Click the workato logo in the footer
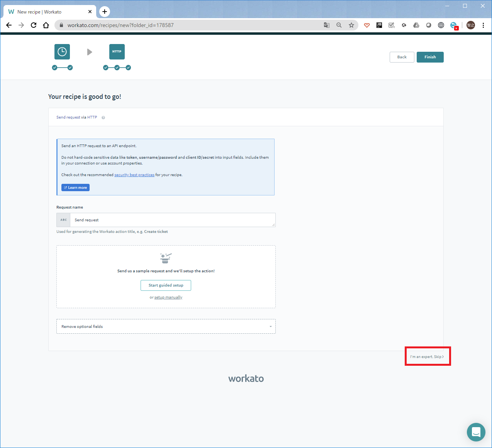Screen dimensions: 492x448 point(246,378)
